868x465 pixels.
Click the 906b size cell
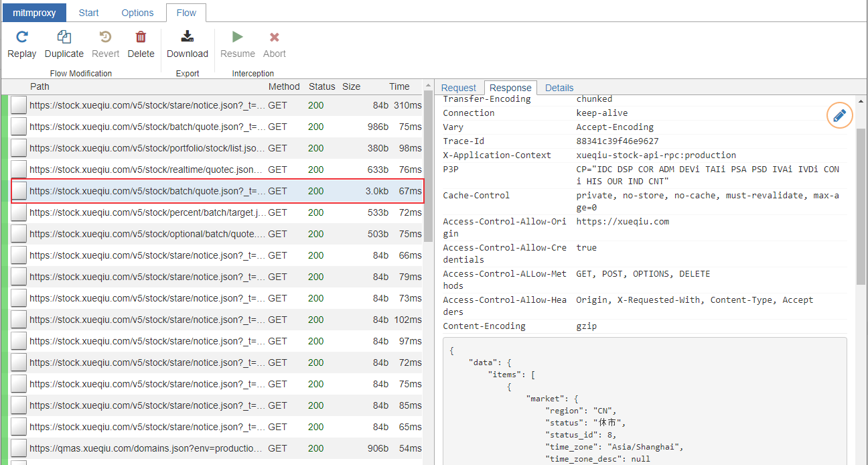pyautogui.click(x=378, y=448)
